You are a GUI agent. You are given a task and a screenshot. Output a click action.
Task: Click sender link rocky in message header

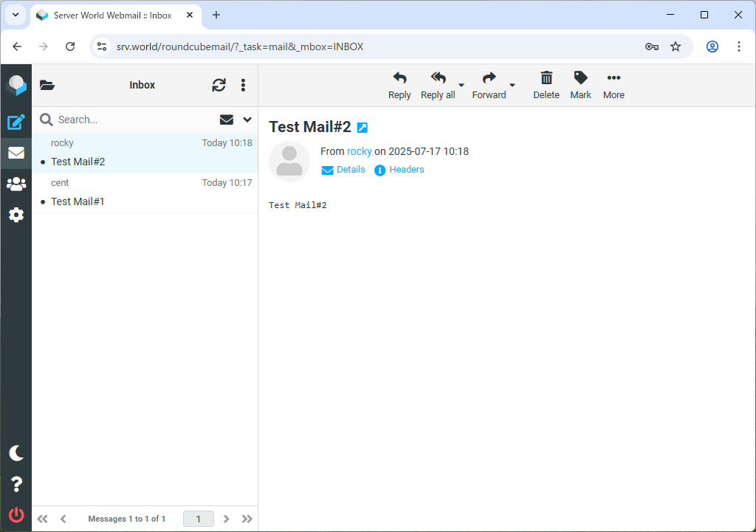pyautogui.click(x=360, y=151)
